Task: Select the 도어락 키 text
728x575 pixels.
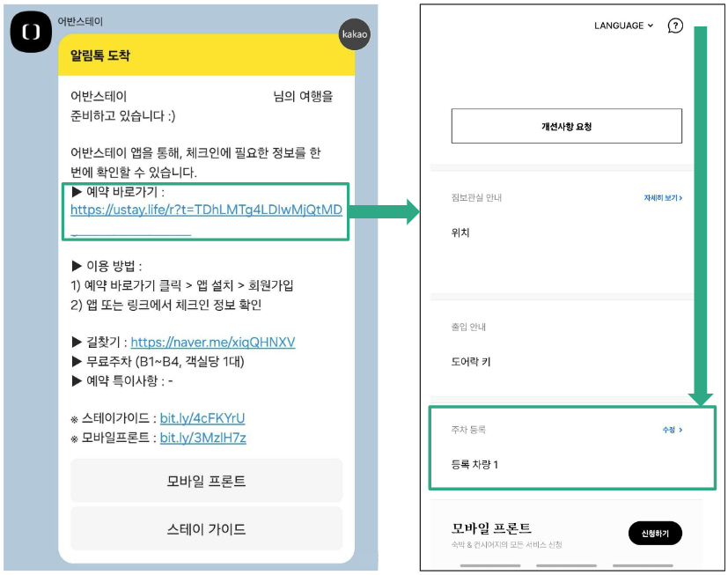Action: click(471, 362)
